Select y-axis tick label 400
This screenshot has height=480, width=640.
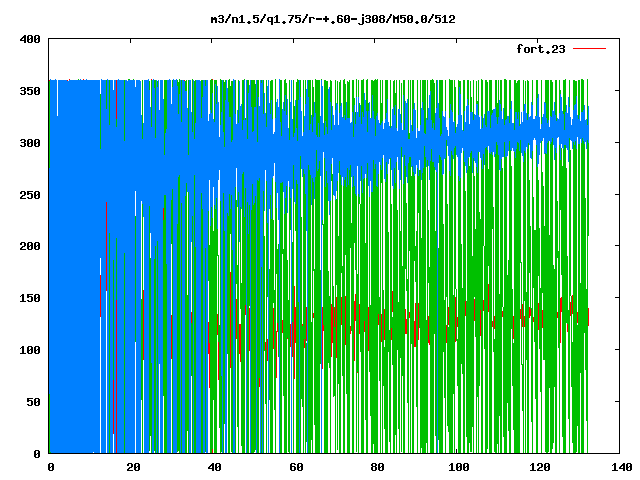[30, 40]
